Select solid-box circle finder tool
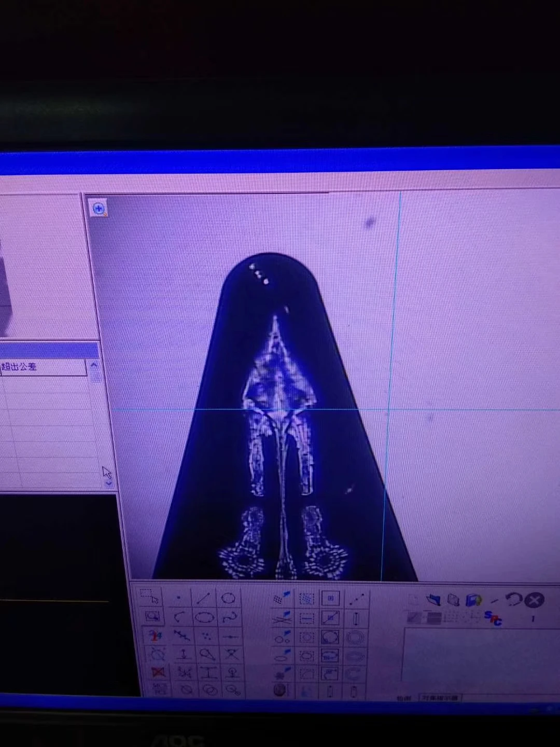The image size is (560, 747). (x=330, y=637)
